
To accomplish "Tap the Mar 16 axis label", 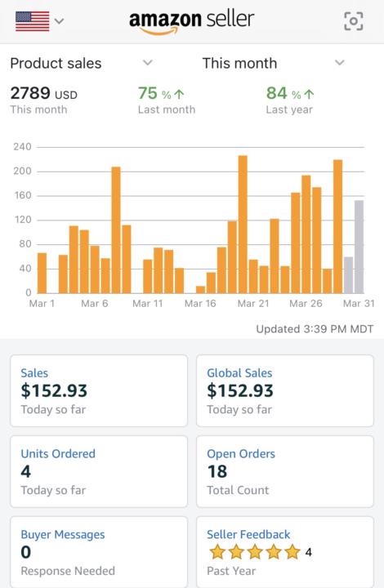I will (200, 303).
